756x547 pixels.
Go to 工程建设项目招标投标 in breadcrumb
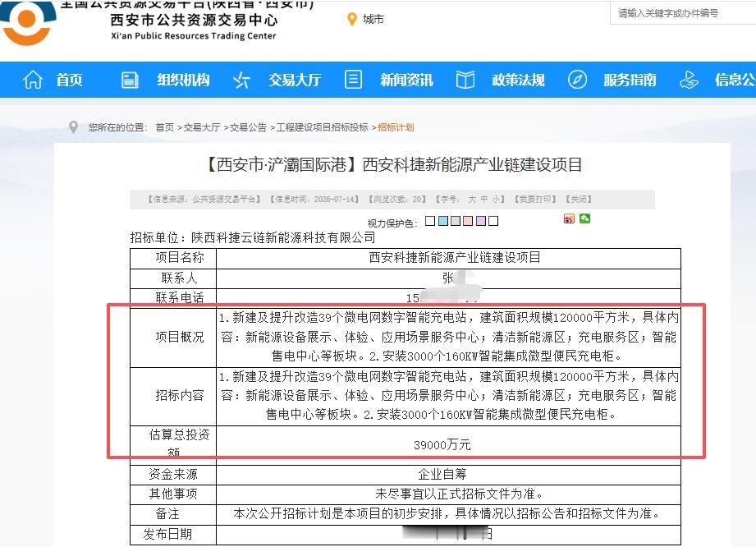pyautogui.click(x=322, y=127)
